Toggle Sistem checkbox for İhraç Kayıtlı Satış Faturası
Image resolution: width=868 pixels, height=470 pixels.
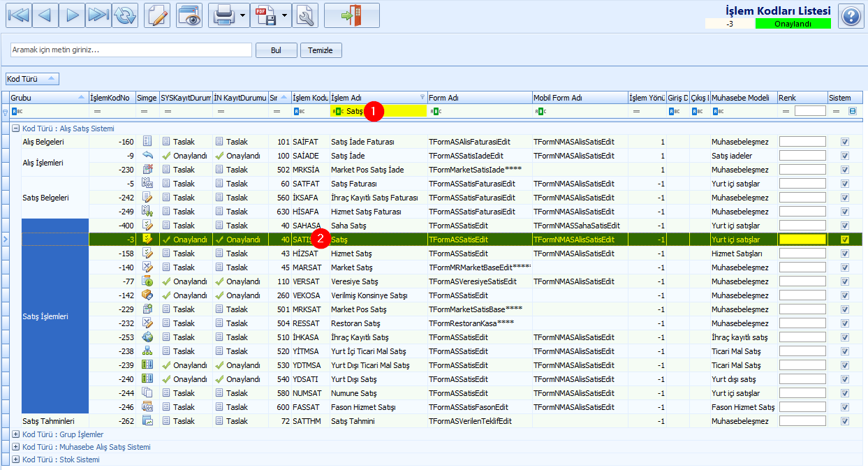[845, 198]
